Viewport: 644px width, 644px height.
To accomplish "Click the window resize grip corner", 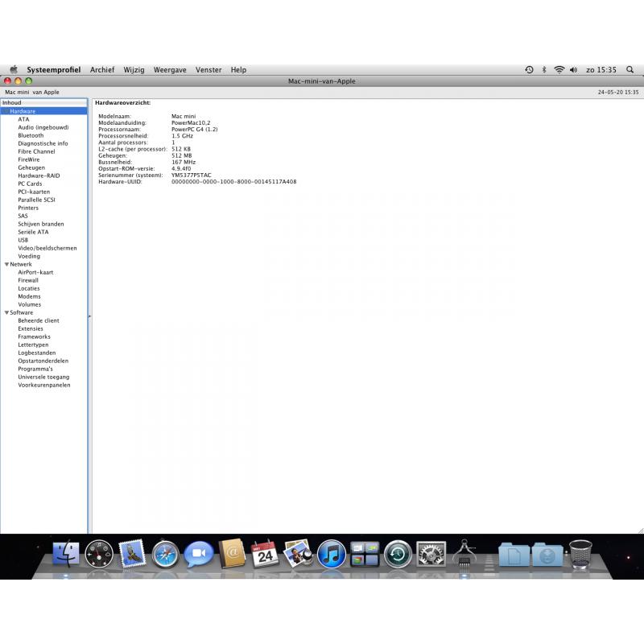I will click(640, 530).
